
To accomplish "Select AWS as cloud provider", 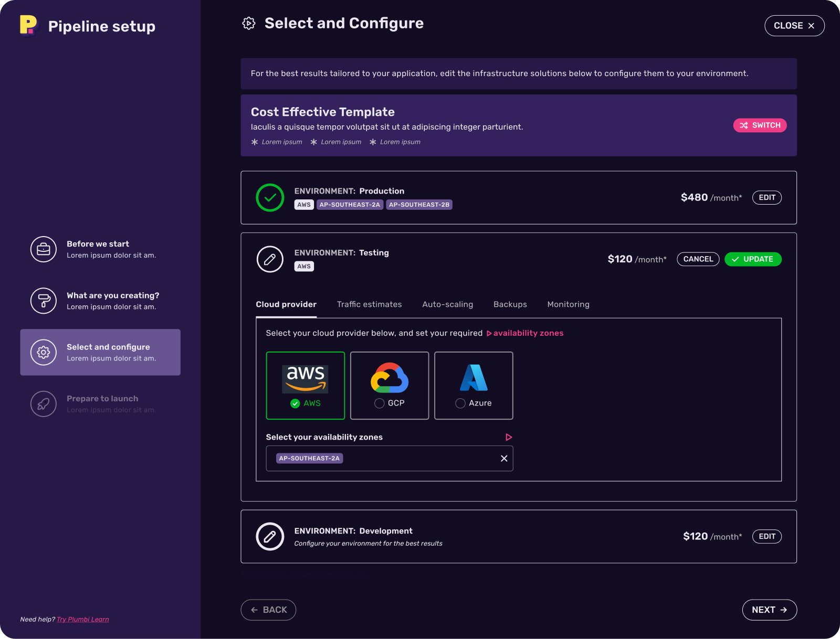I will pos(306,386).
